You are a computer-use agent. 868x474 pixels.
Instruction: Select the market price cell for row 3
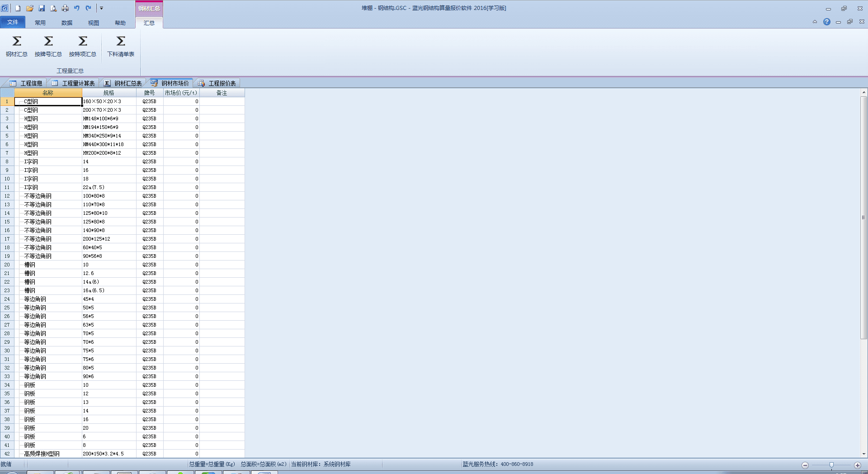click(x=181, y=118)
